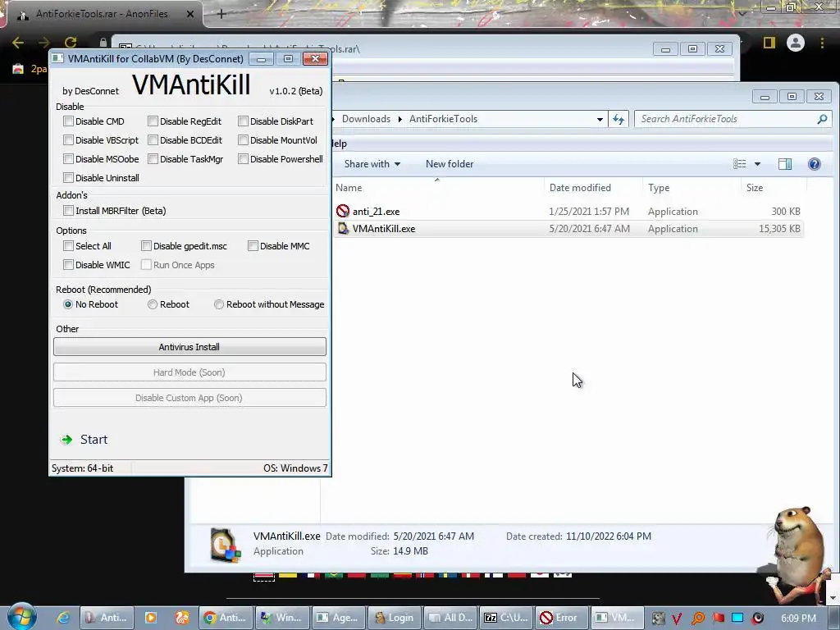Click the blue monitor tray icon

pyautogui.click(x=737, y=619)
